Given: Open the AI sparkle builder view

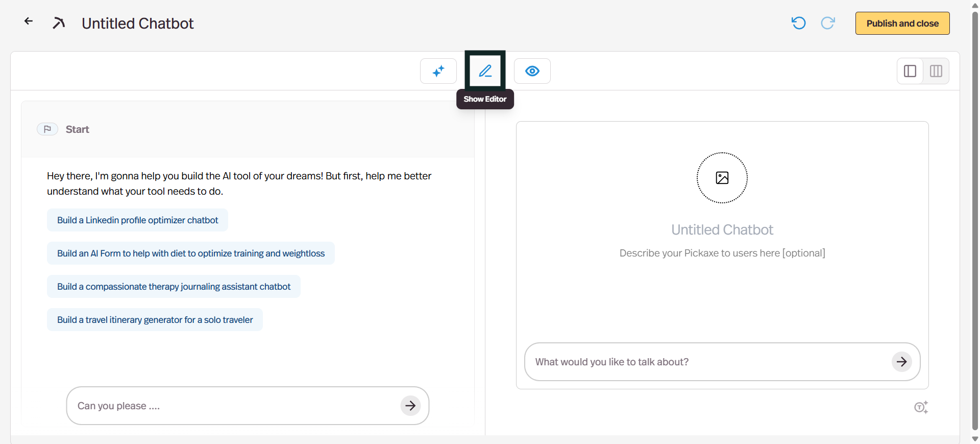Looking at the screenshot, I should click(x=438, y=71).
